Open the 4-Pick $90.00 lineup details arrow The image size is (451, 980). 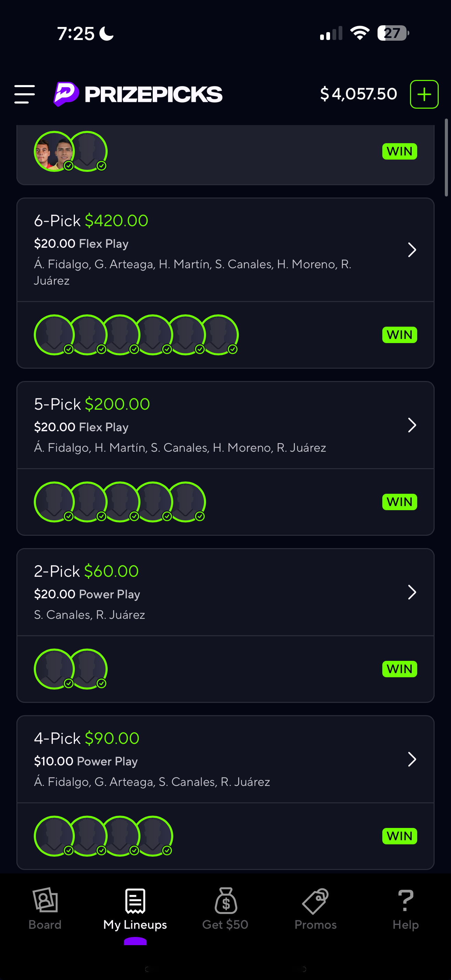(x=412, y=759)
